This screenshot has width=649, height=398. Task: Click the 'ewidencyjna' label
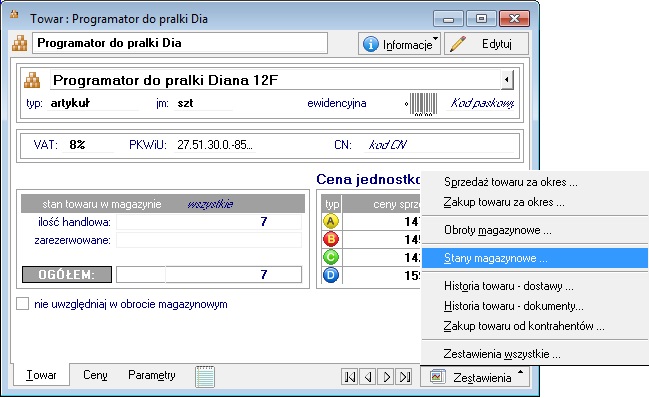(337, 103)
